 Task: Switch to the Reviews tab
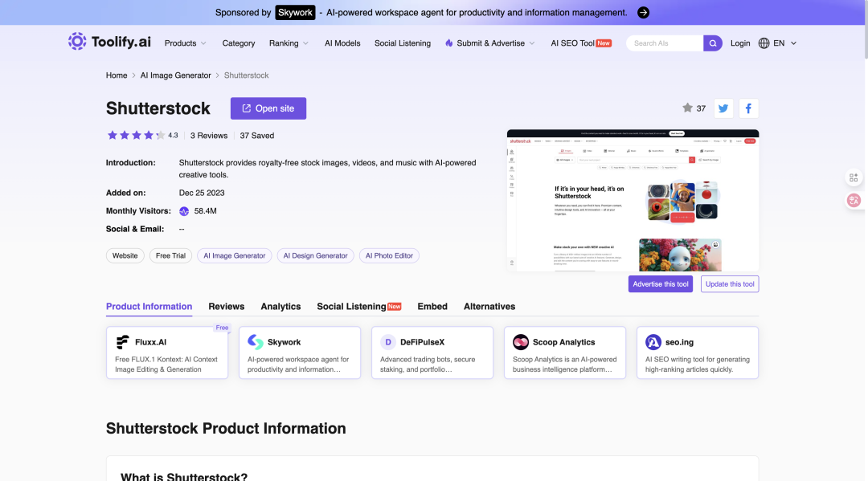(x=227, y=306)
